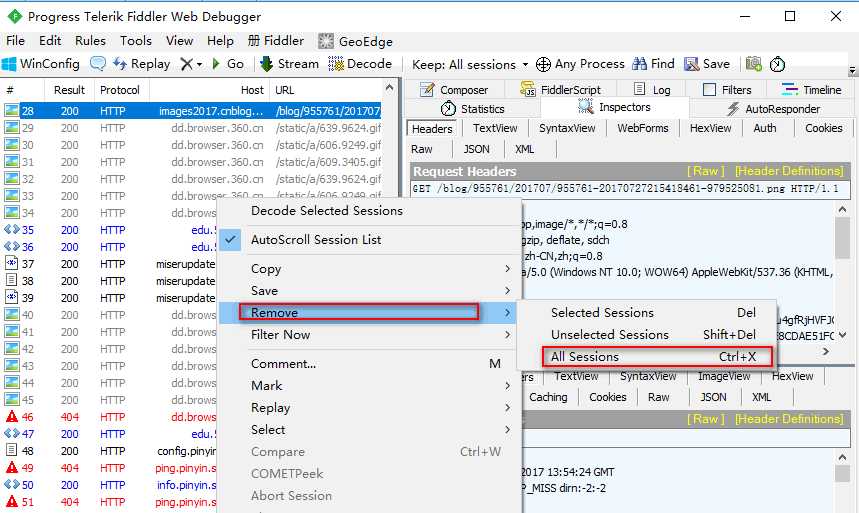Screen dimensions: 859x513
Task: Select session row 29 image icon
Action: pyautogui.click(x=12, y=128)
